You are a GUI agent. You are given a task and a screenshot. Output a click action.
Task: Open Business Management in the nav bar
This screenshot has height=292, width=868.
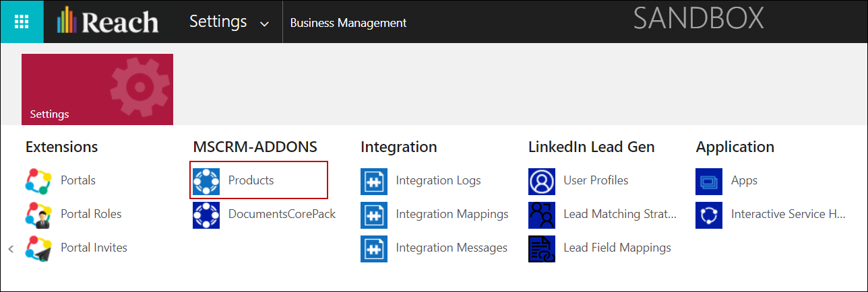348,23
